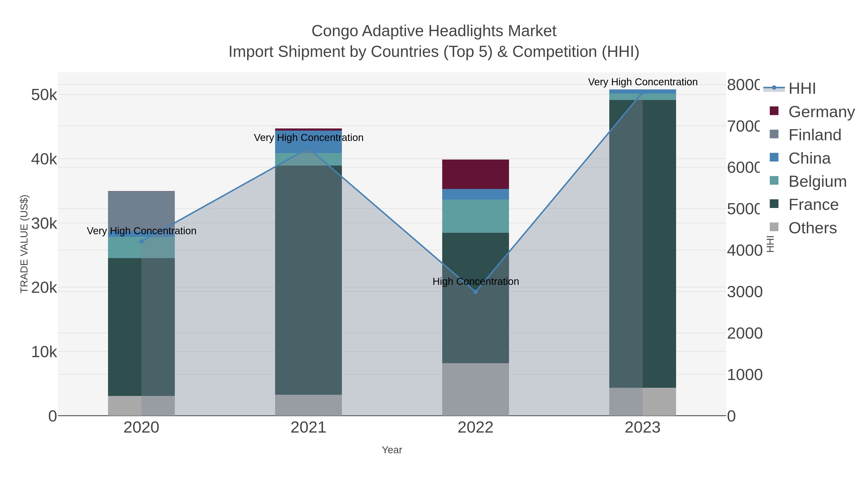This screenshot has height=488, width=868.
Task: Click the 4000 right HHI axis tick
Action: [x=745, y=250]
